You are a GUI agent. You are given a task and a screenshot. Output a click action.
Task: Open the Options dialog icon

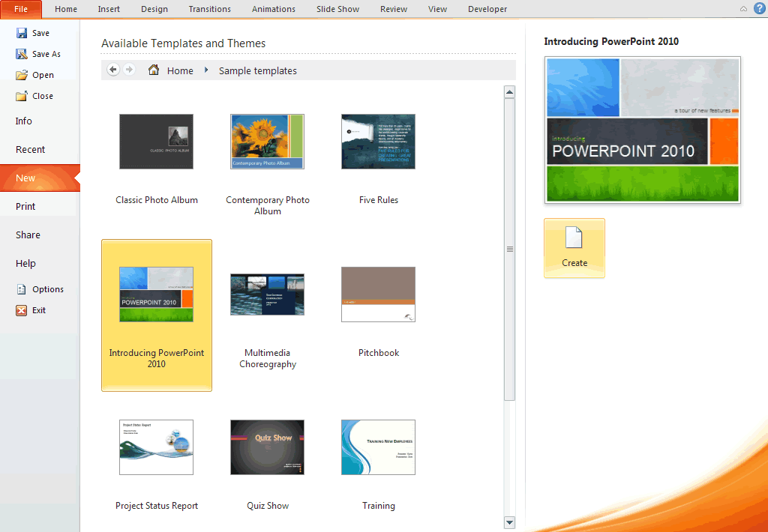pyautogui.click(x=21, y=289)
